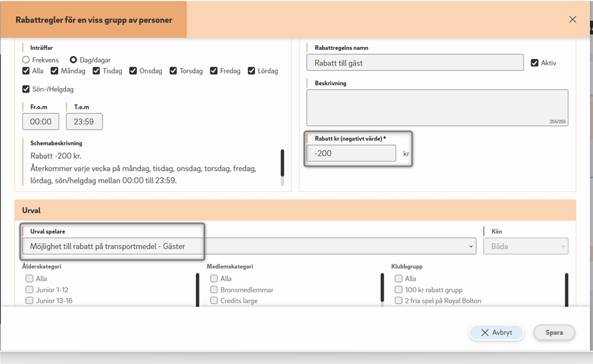Uncheck the Måndag checkbox

[x=55, y=71]
